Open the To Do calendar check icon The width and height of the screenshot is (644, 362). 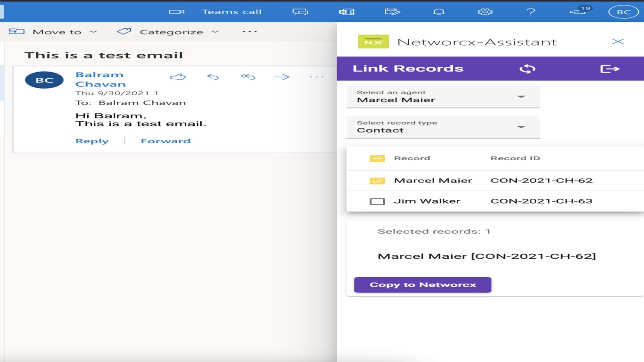pyautogui.click(x=392, y=12)
